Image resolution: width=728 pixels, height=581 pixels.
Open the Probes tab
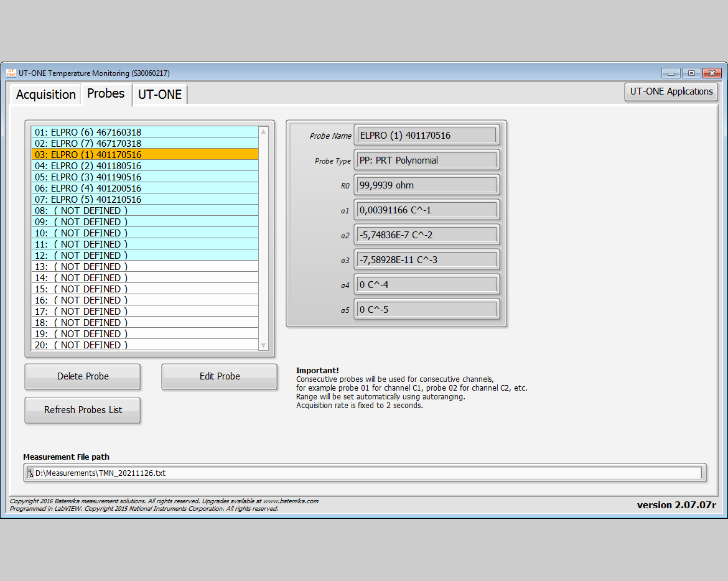(106, 93)
